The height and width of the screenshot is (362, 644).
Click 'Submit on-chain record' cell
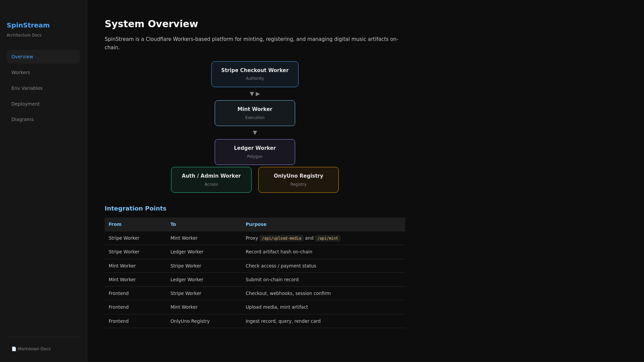click(323, 280)
